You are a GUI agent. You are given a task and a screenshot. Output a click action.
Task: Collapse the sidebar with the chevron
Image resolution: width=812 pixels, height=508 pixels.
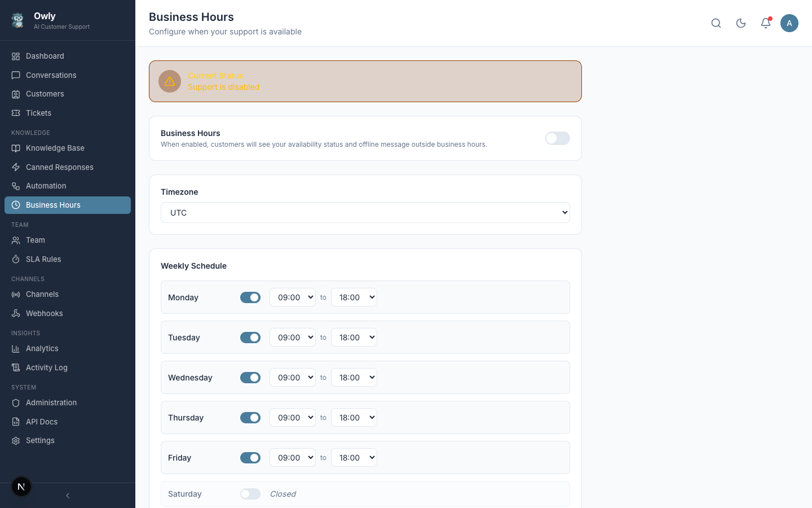(x=68, y=496)
